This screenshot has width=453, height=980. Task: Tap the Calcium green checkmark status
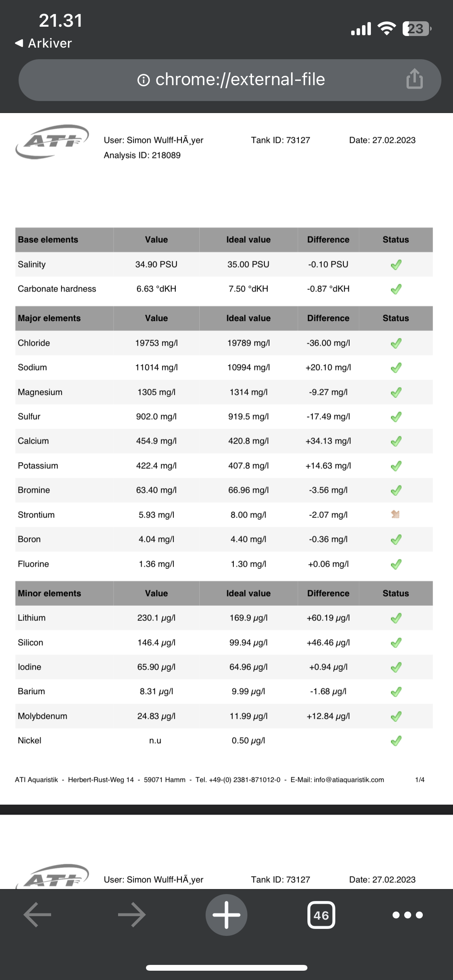pos(396,441)
